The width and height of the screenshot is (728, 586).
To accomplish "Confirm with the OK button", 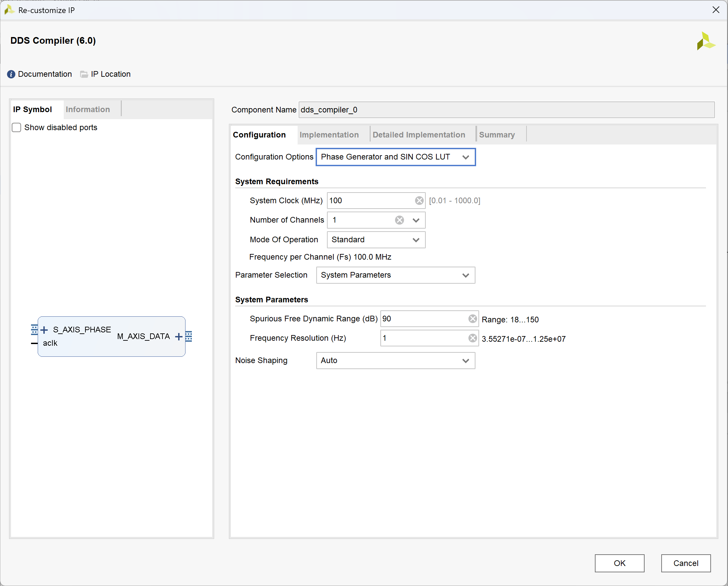I will coord(620,563).
